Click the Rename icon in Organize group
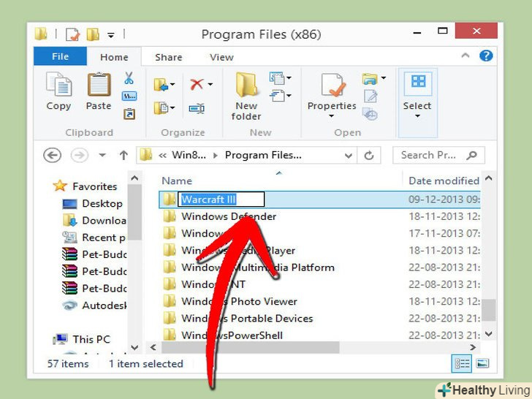 pos(197,109)
